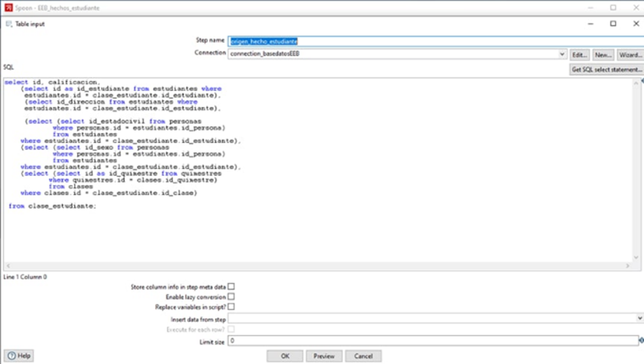Click Preview to preview query rows
644x364 pixels.
pos(324,356)
